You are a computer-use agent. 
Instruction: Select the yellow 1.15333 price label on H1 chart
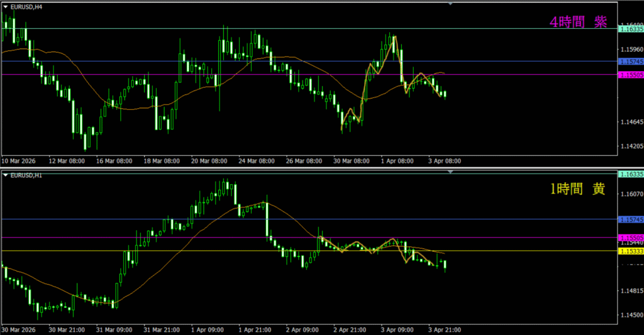pyautogui.click(x=631, y=251)
